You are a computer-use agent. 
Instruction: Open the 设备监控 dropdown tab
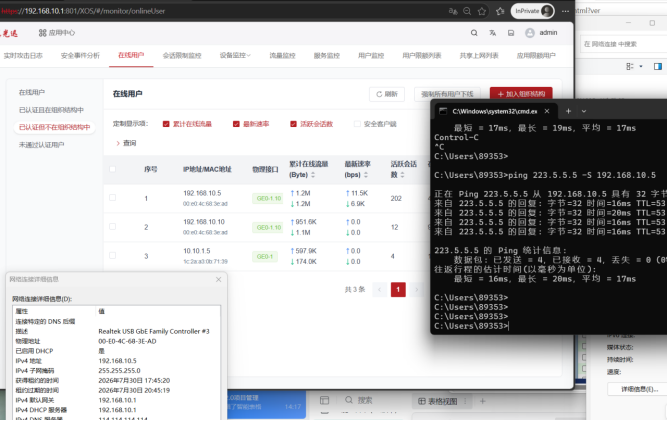[x=235, y=55]
